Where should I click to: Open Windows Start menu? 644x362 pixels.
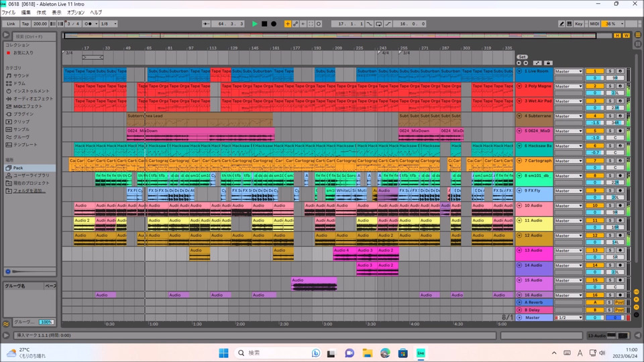223,353
